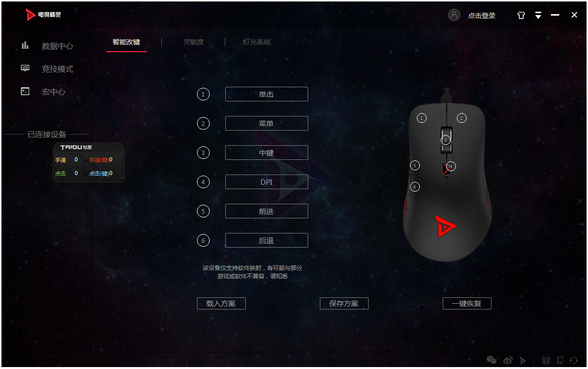Viewport: 588px width, 369px height.
Task: Click the user avatar icon to log in
Action: 454,15
